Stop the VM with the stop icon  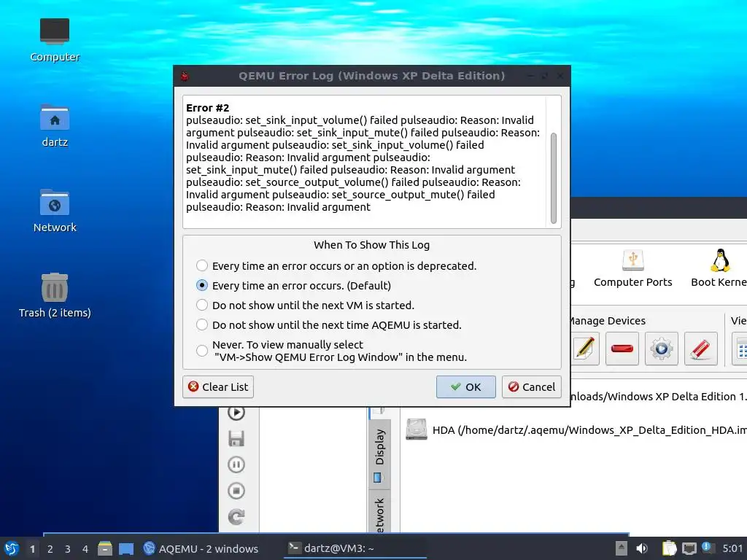click(x=236, y=491)
